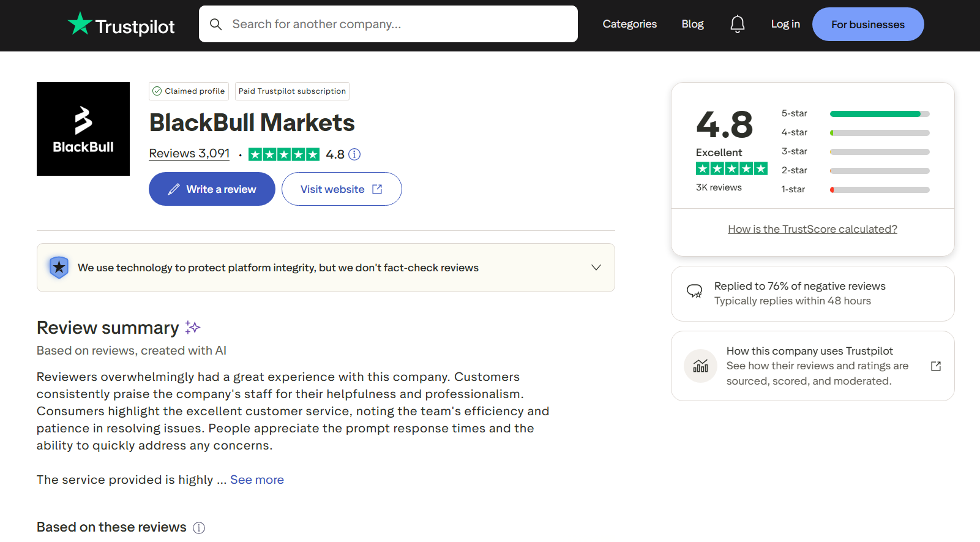Click the search magnifier icon
Viewport: 980px width, 542px height.
pos(215,24)
